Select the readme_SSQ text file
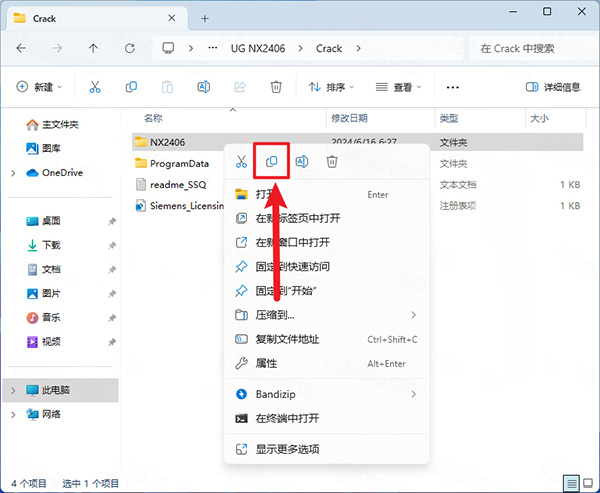The height and width of the screenshot is (493, 600). pos(171,184)
